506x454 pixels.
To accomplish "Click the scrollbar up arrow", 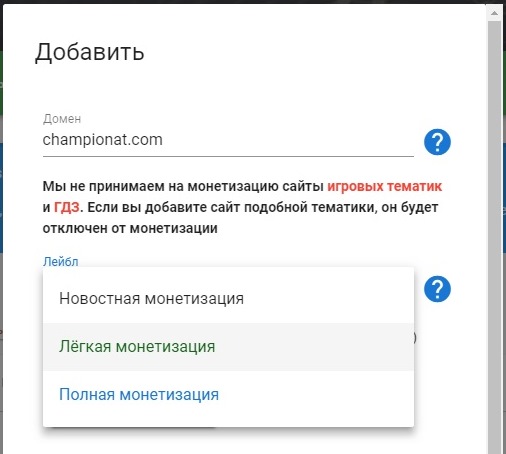I will (x=495, y=13).
